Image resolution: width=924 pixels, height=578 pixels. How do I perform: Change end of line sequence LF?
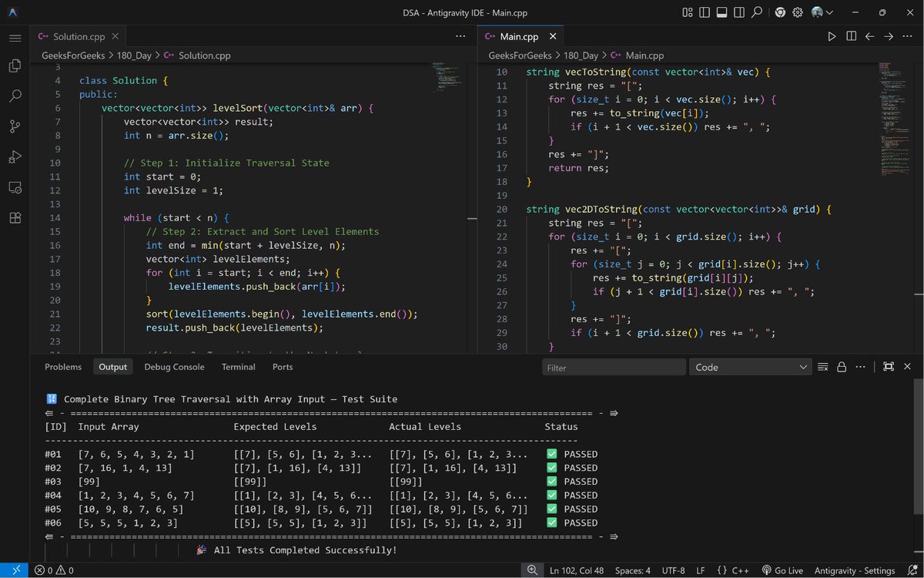pos(701,570)
